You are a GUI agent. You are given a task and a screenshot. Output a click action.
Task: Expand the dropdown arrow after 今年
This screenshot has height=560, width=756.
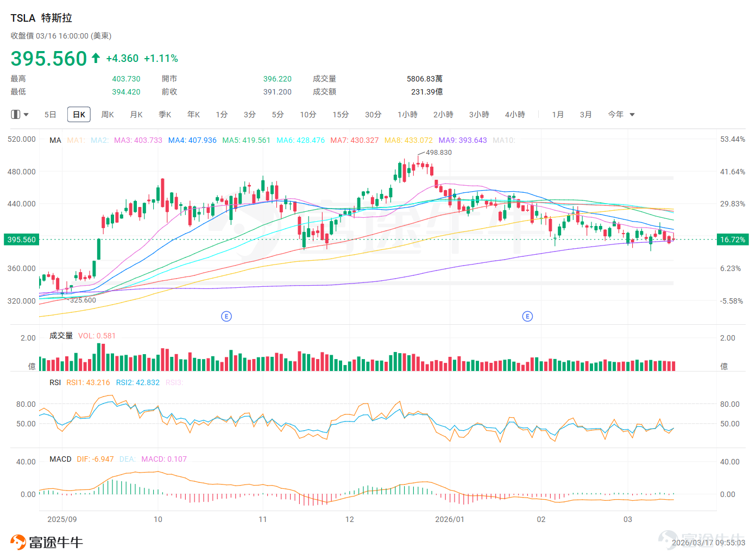point(632,115)
